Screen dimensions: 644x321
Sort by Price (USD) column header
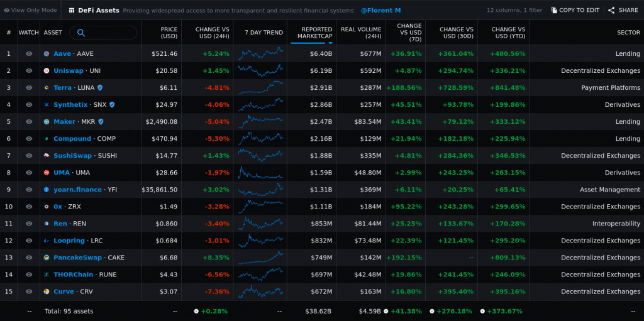click(169, 33)
